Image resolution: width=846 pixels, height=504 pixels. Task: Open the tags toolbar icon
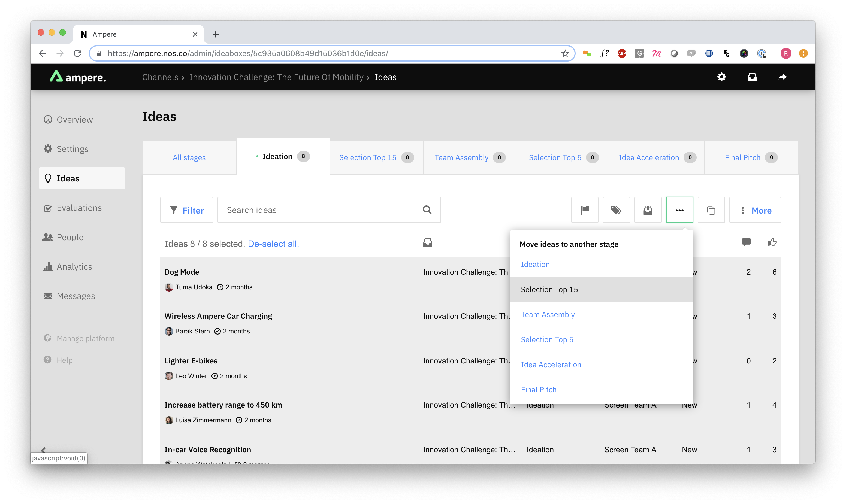point(616,210)
